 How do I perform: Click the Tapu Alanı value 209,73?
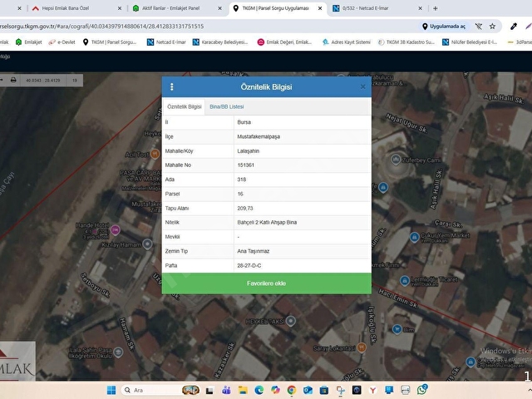245,209
